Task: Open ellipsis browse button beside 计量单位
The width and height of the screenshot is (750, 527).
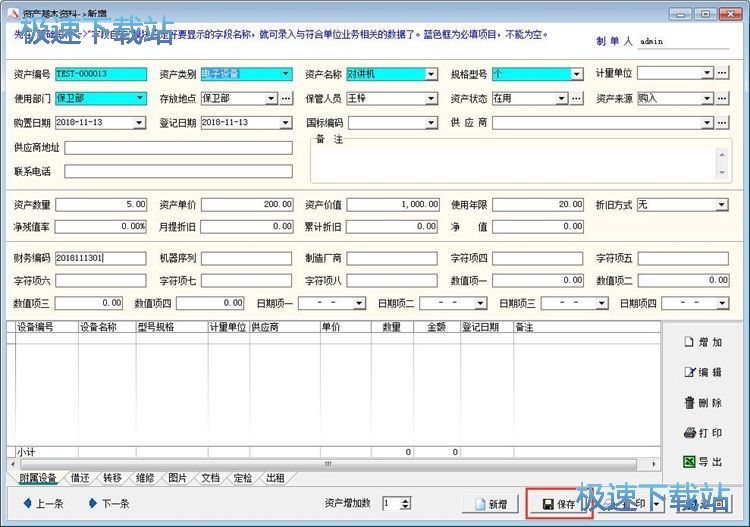Action: tap(722, 73)
